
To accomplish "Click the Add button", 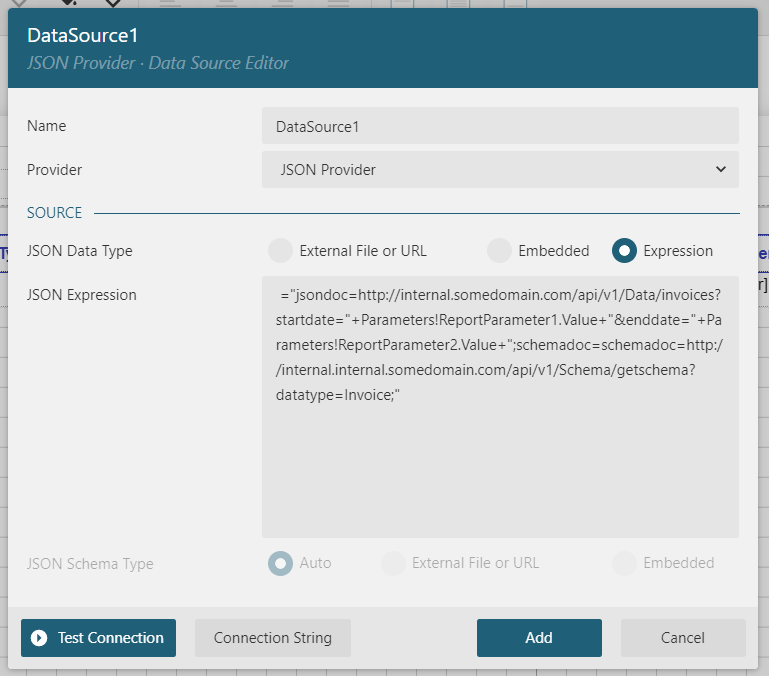I will point(539,638).
